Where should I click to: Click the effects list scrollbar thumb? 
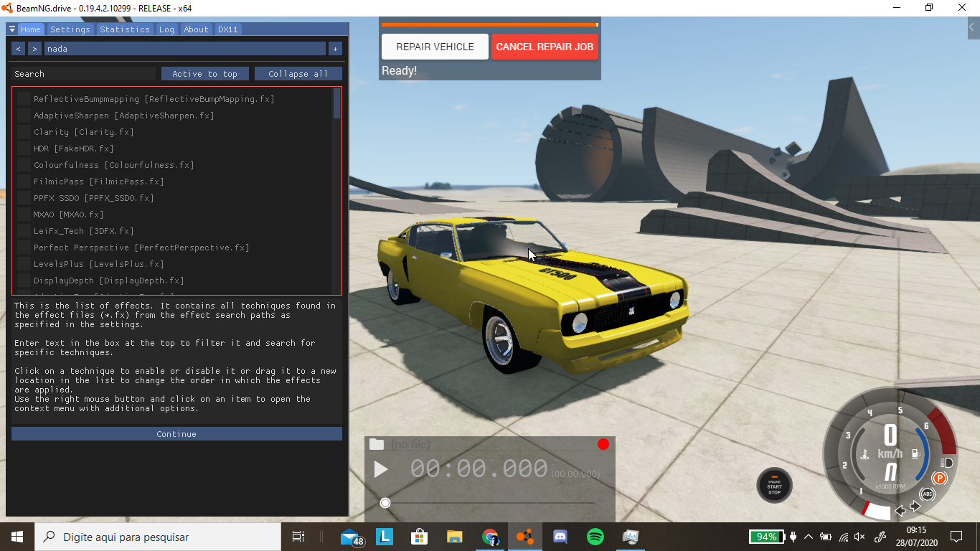(x=337, y=103)
